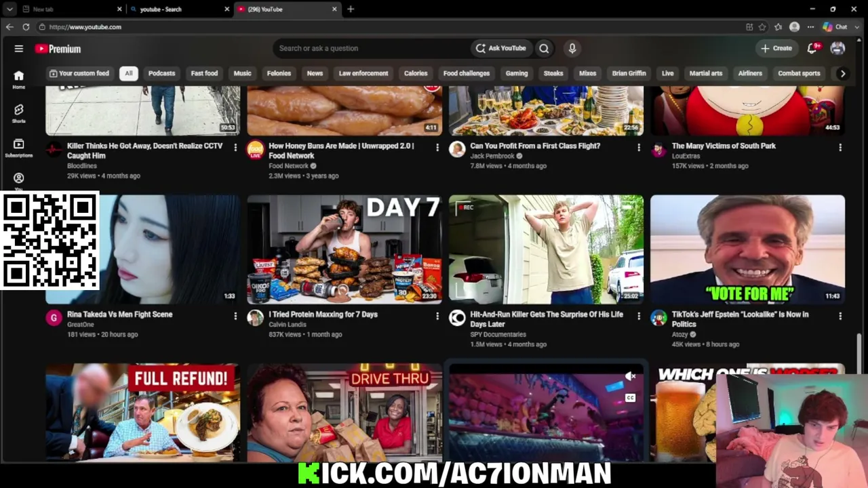Open SPY Documentaries channel avatar
The image size is (868, 488).
click(457, 318)
